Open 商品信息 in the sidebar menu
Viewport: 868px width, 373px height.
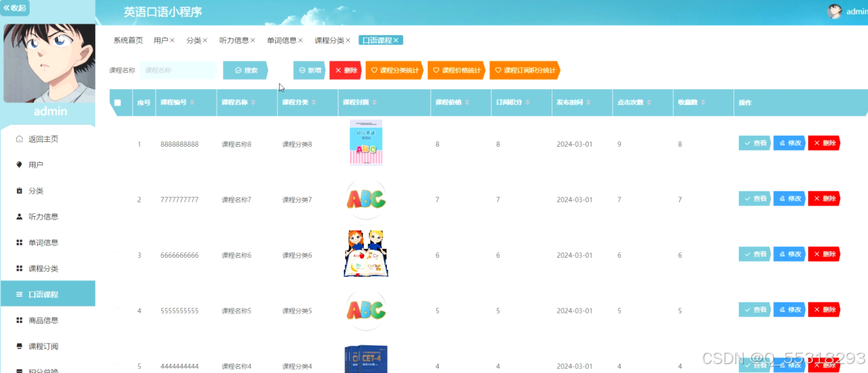[x=48, y=320]
